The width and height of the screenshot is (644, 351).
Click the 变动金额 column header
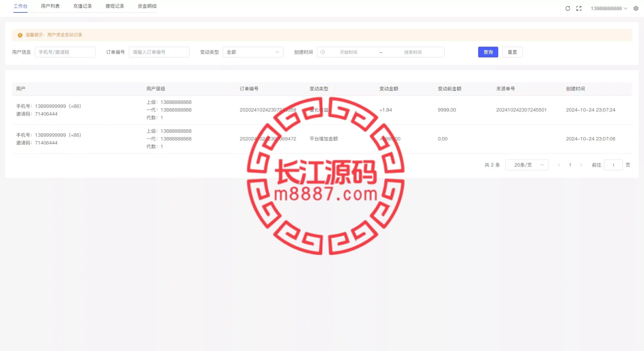[389, 89]
